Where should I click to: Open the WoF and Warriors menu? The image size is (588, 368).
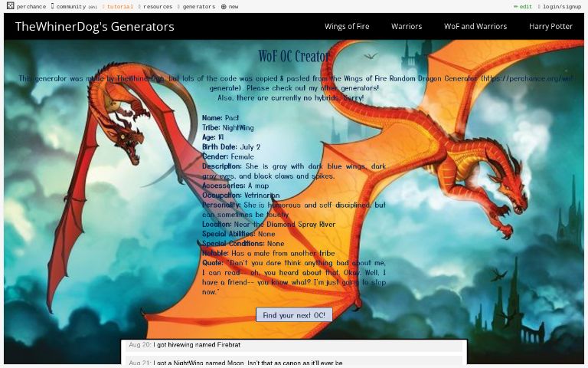point(475,26)
